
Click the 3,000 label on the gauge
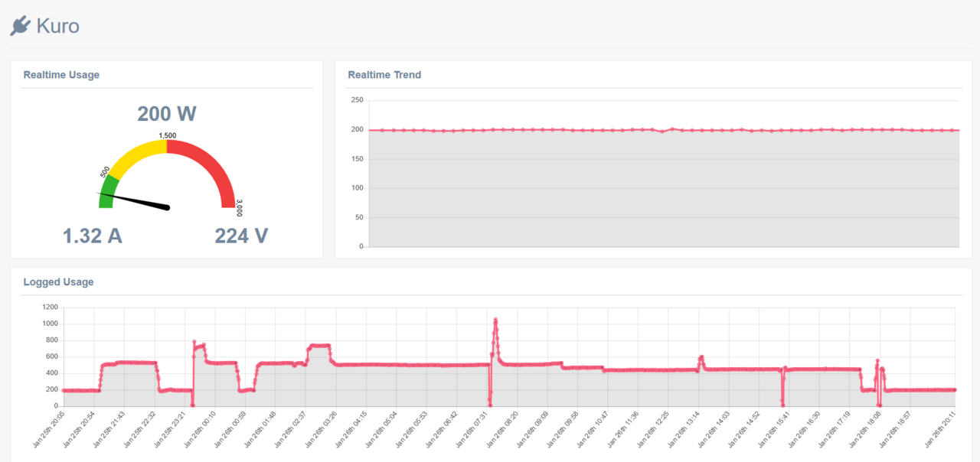click(x=239, y=208)
